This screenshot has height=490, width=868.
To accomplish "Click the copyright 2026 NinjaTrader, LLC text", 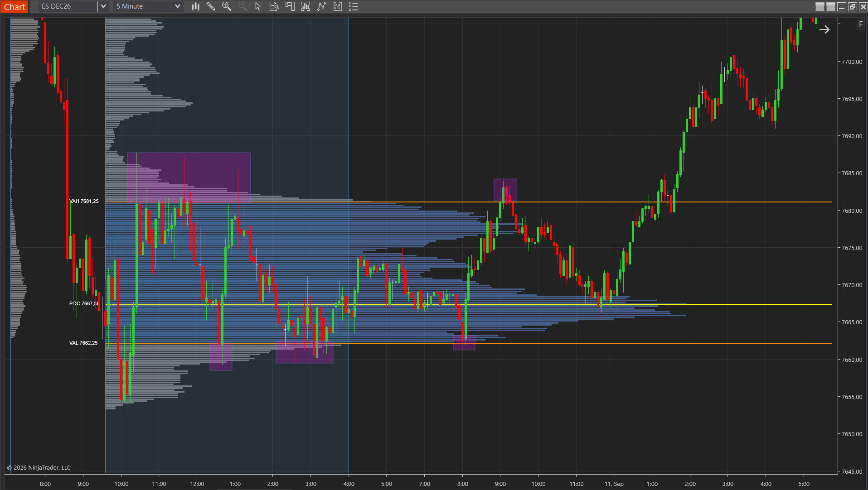I will 39,467.
